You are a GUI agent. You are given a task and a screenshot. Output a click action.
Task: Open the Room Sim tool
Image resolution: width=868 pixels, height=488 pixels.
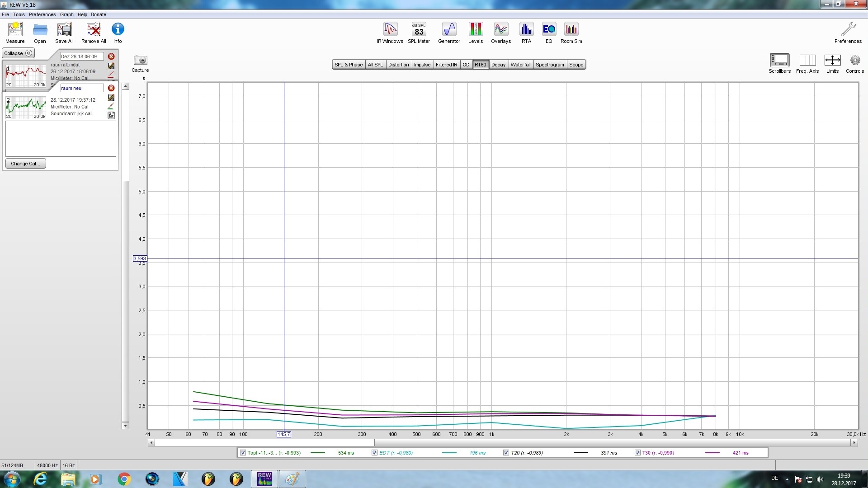coord(571,33)
